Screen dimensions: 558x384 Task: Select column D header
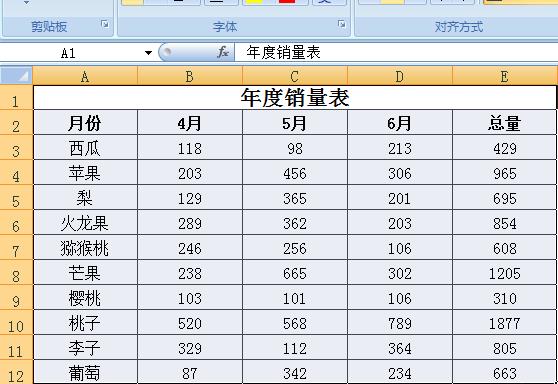(x=400, y=76)
